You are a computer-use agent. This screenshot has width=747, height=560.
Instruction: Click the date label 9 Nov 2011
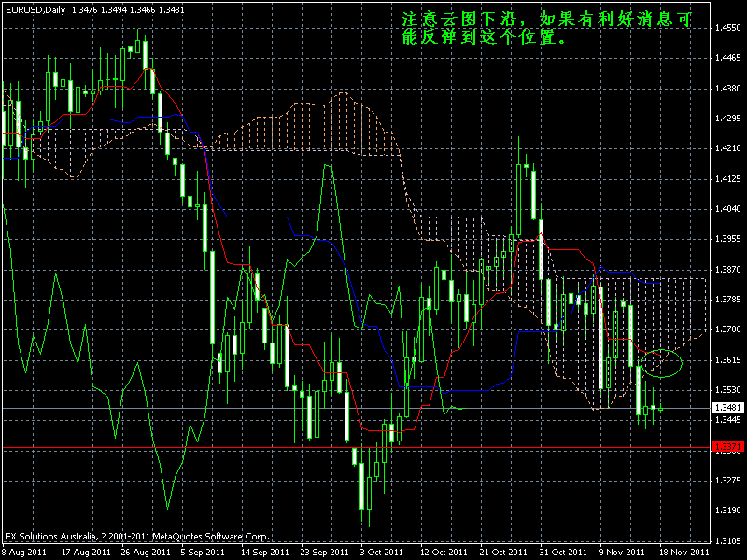pos(623,553)
